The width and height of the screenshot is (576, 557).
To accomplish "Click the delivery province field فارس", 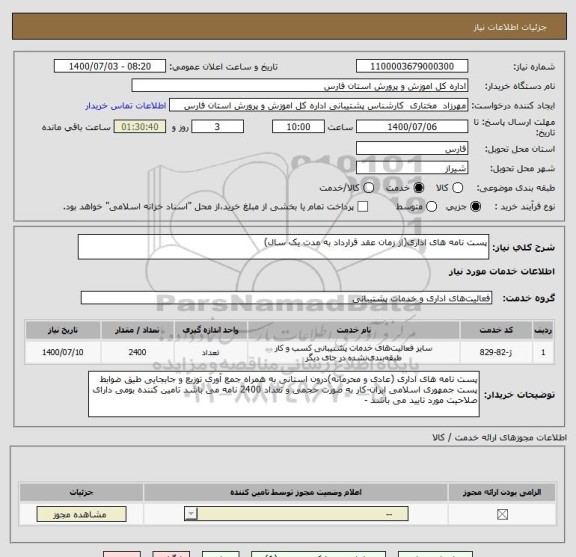I will (x=412, y=148).
